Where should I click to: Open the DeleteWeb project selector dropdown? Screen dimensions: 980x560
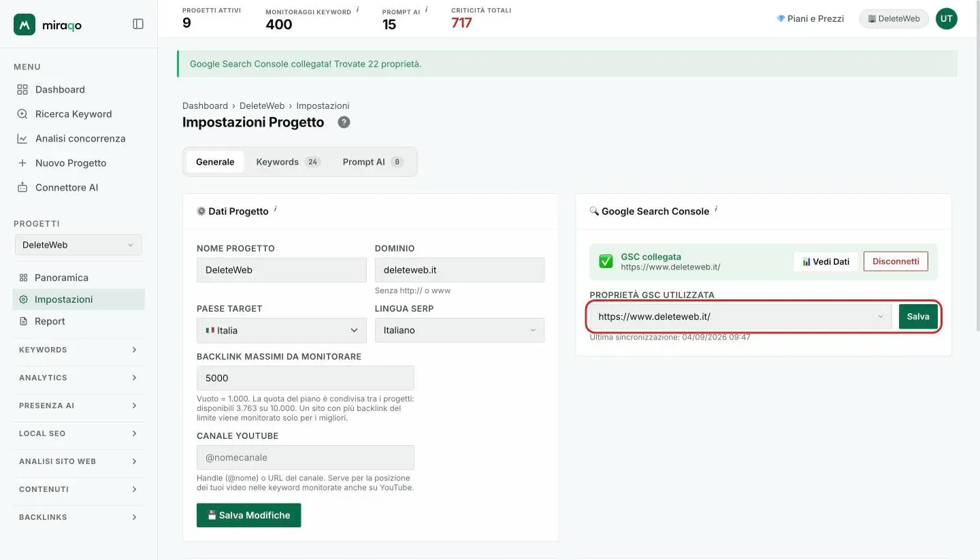point(78,245)
